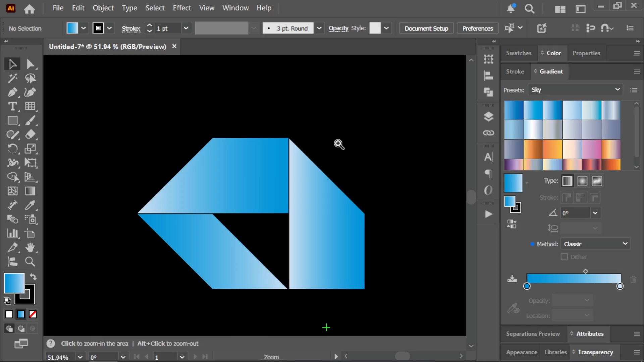Viewport: 644px width, 362px height.
Task: Set gradient type to Freeform
Action: [597, 181]
